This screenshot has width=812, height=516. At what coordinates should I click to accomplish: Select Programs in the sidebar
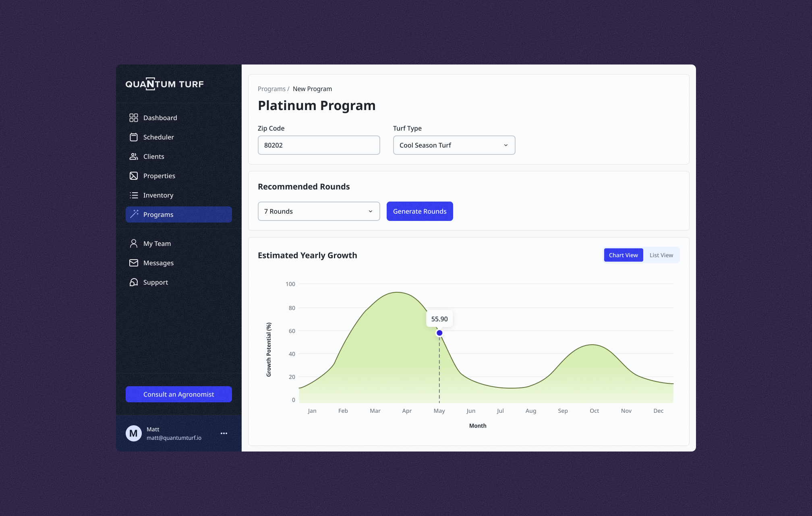click(179, 214)
